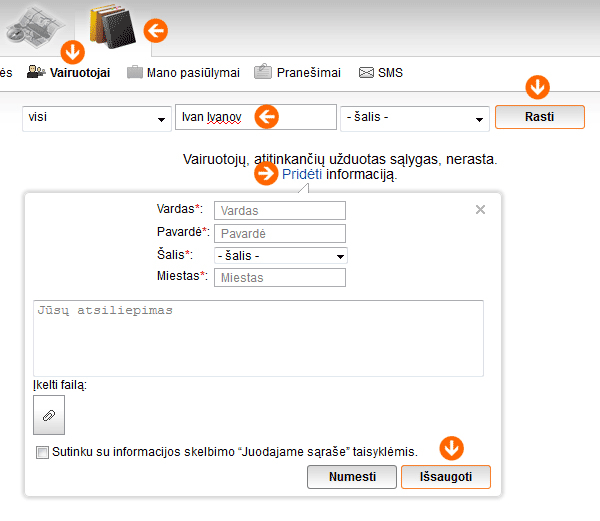This screenshot has width=600, height=521.
Task: Click the Išsaugoti save button
Action: [446, 477]
